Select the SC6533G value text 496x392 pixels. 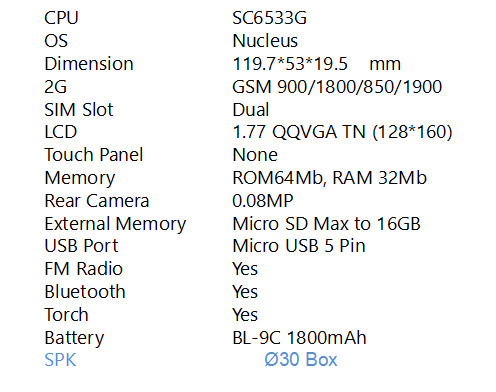click(x=269, y=18)
